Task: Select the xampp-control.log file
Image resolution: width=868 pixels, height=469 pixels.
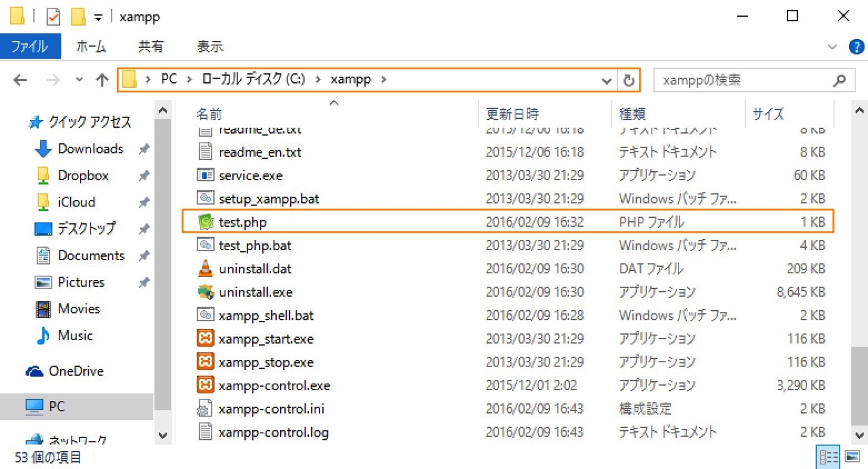Action: click(x=274, y=432)
